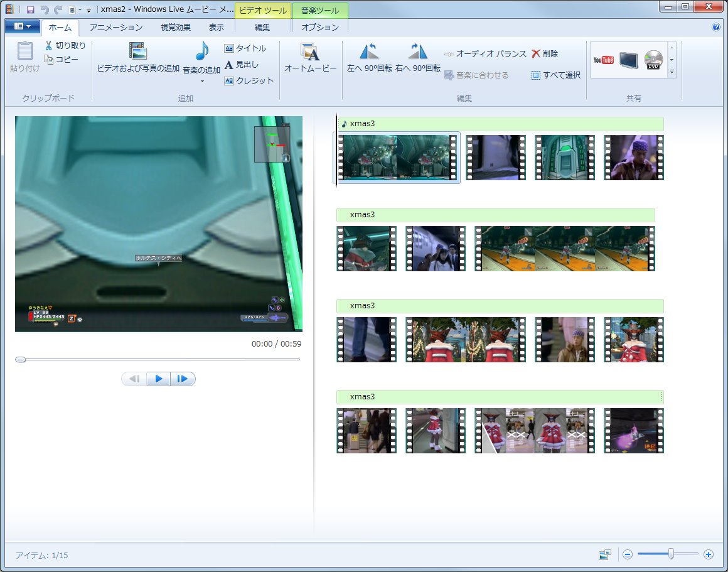Step back to the previous frame

click(x=134, y=379)
